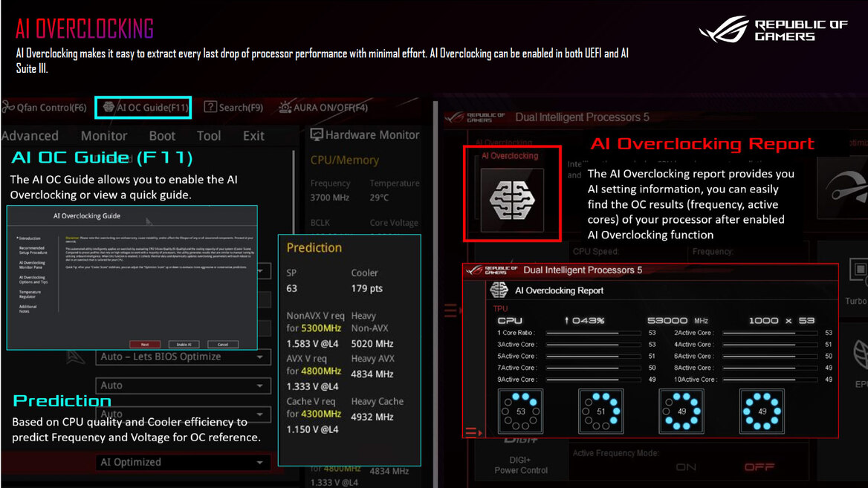Image resolution: width=868 pixels, height=488 pixels.
Task: Select Recommended Setup Procedure in the guide
Action: (33, 250)
